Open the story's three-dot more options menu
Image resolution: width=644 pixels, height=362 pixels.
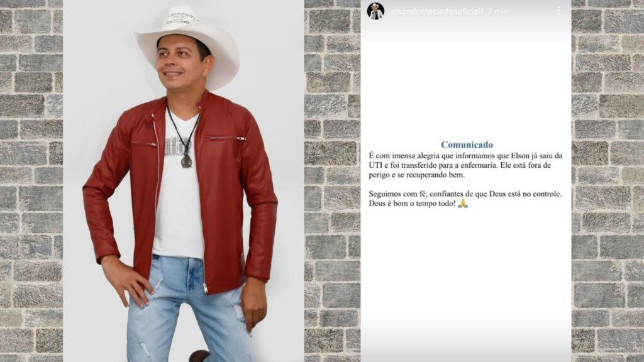[x=558, y=11]
